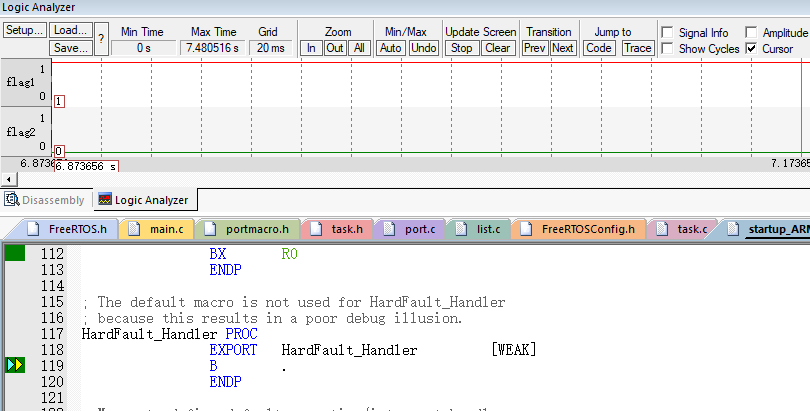Click the FreeRTOS.h tab file icon
This screenshot has width=810, height=411.
coord(33,229)
